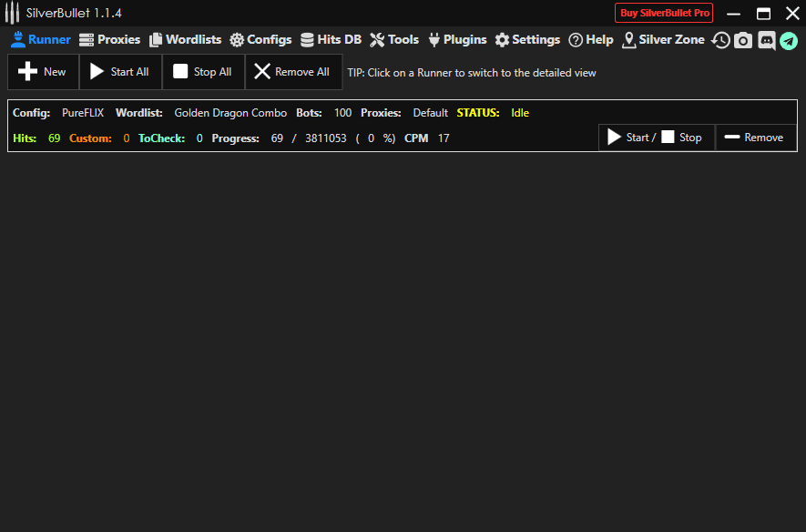Open the Discord icon link

(x=767, y=40)
